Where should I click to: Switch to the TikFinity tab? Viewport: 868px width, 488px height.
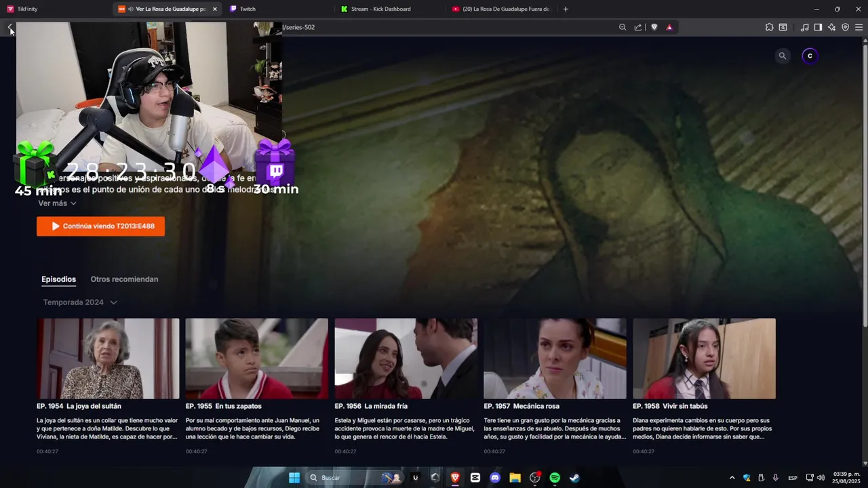tap(54, 9)
